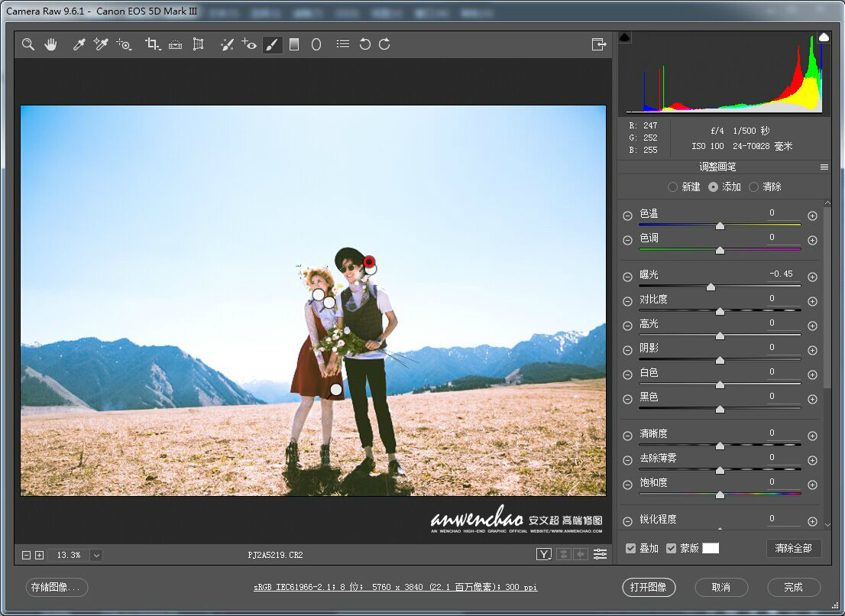Select the Targeted Adjustment tool
The width and height of the screenshot is (845, 616).
[124, 45]
